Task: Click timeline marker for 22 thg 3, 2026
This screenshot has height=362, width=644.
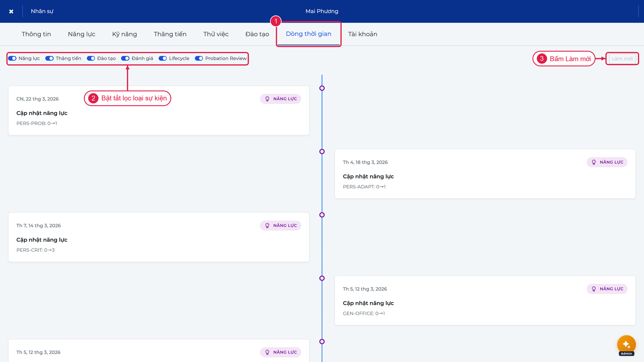Action: pyautogui.click(x=322, y=88)
